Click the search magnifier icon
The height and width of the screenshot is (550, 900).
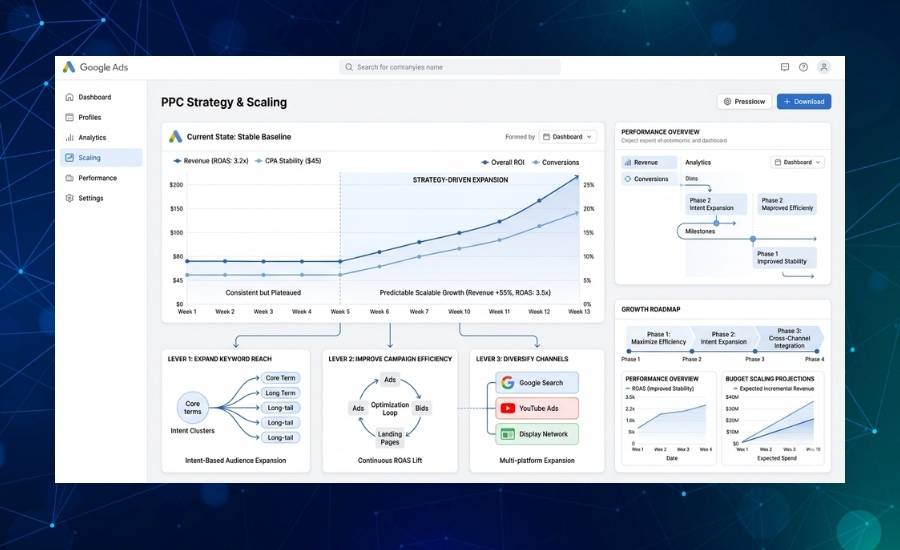tap(348, 67)
